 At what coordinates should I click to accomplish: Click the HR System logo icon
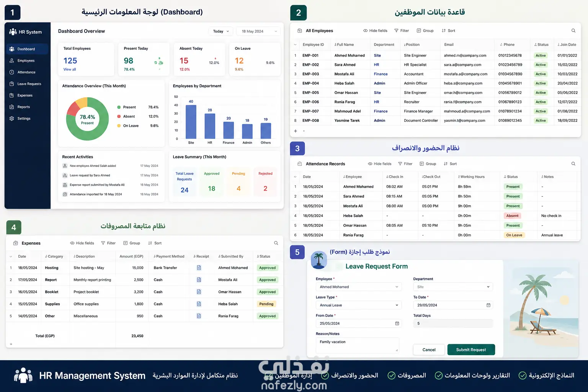tap(13, 32)
